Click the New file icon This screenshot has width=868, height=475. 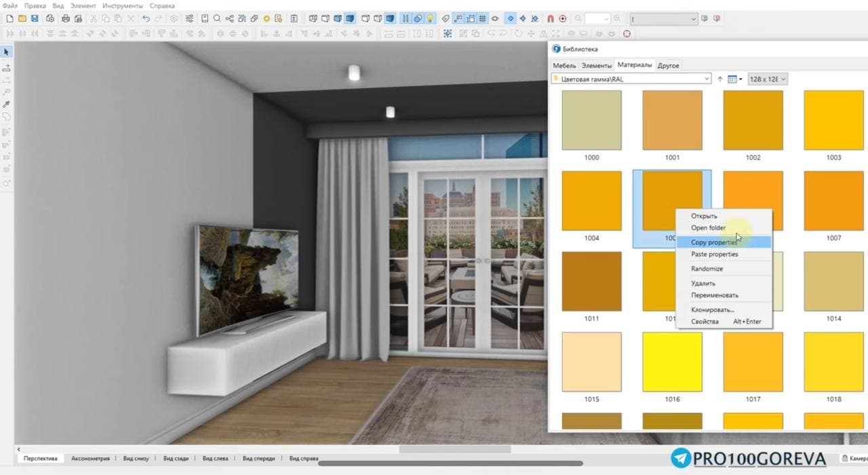[10, 18]
